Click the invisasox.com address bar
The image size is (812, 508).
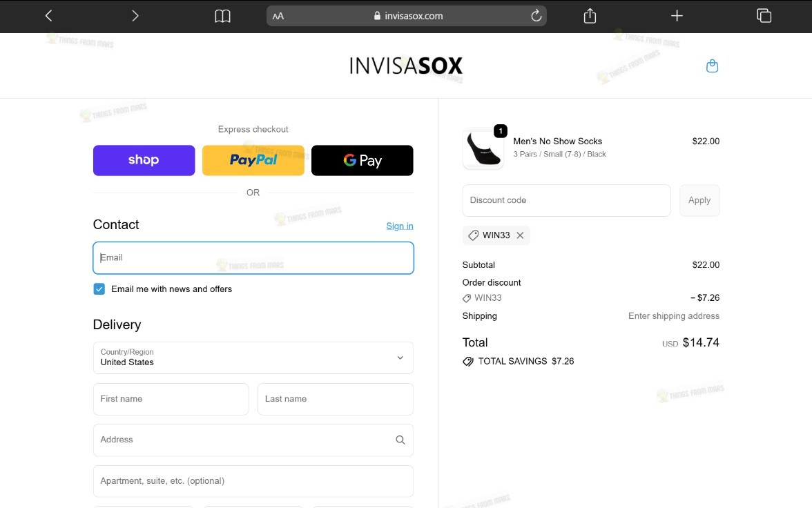point(407,16)
